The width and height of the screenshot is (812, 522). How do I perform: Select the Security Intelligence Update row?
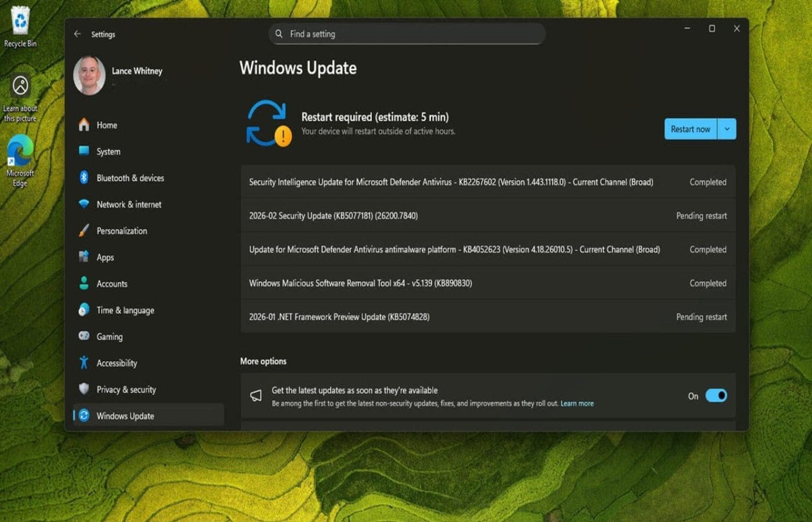(x=488, y=182)
